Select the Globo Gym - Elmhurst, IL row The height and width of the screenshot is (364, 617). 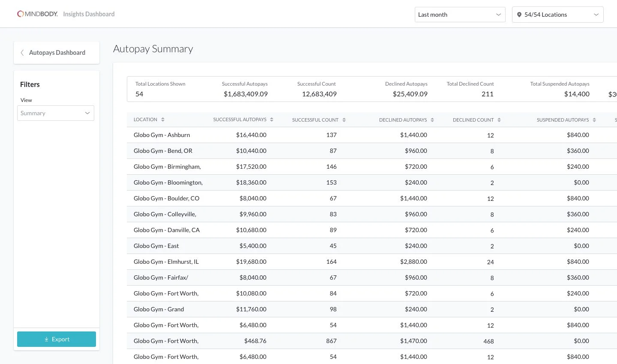pyautogui.click(x=372, y=262)
